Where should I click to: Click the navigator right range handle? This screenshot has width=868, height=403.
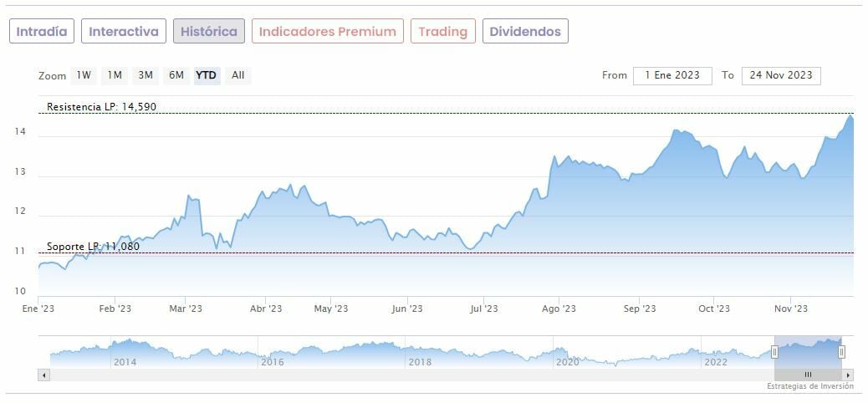(x=842, y=352)
